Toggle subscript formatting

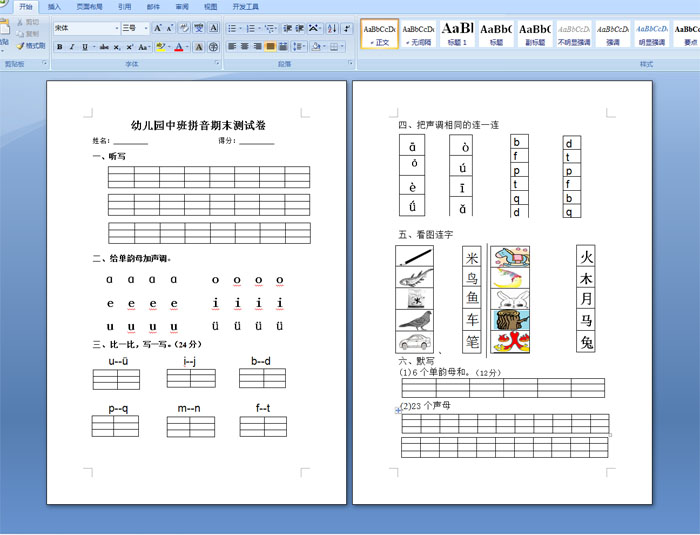point(117,47)
